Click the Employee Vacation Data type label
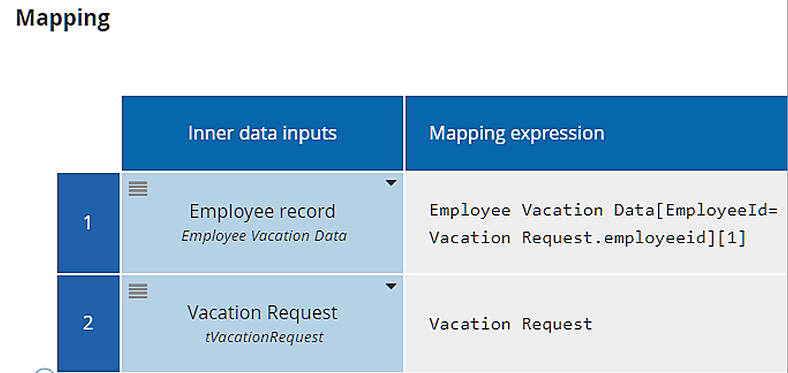Viewport: 788px width, 373px height. (264, 236)
